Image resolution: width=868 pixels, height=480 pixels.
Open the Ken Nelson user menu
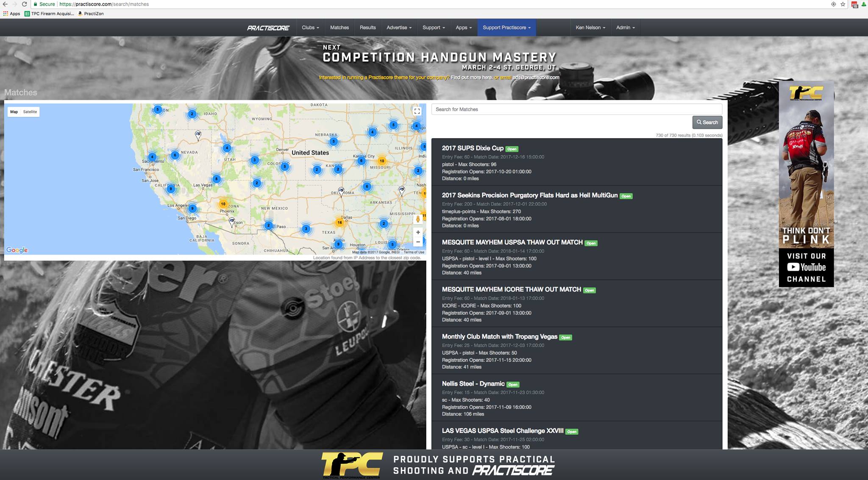coord(590,28)
